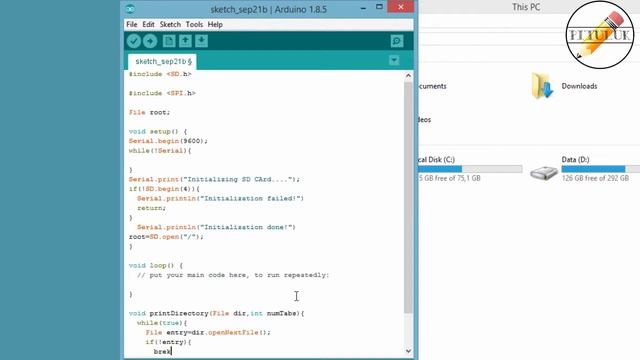Viewport: 640px width, 360px height.
Task: Select the Data (D:) drive icon
Action: [544, 173]
